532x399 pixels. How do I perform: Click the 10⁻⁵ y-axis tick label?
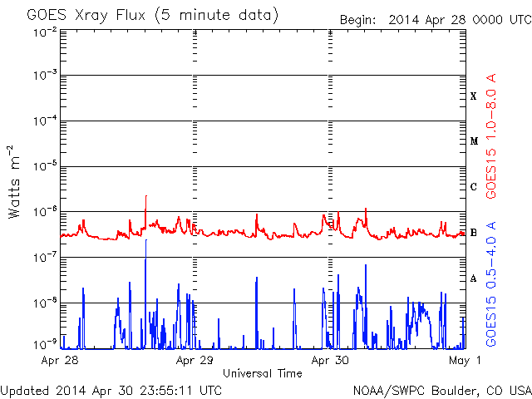45,166
